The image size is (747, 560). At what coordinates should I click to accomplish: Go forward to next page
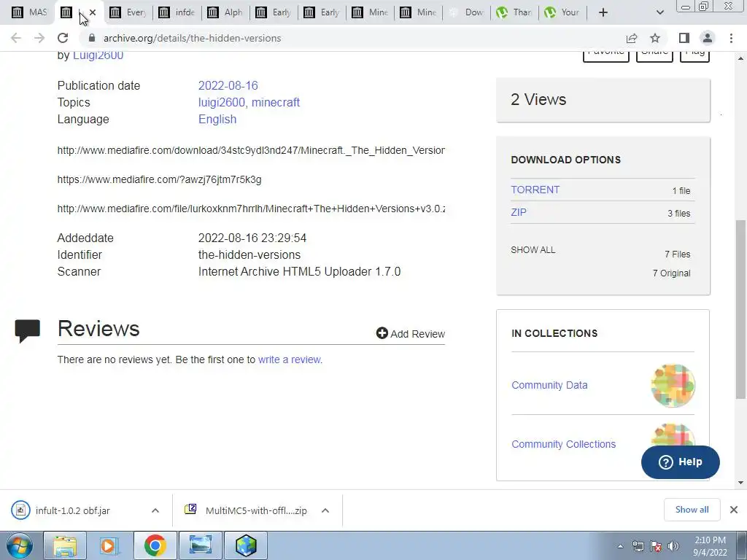click(39, 38)
